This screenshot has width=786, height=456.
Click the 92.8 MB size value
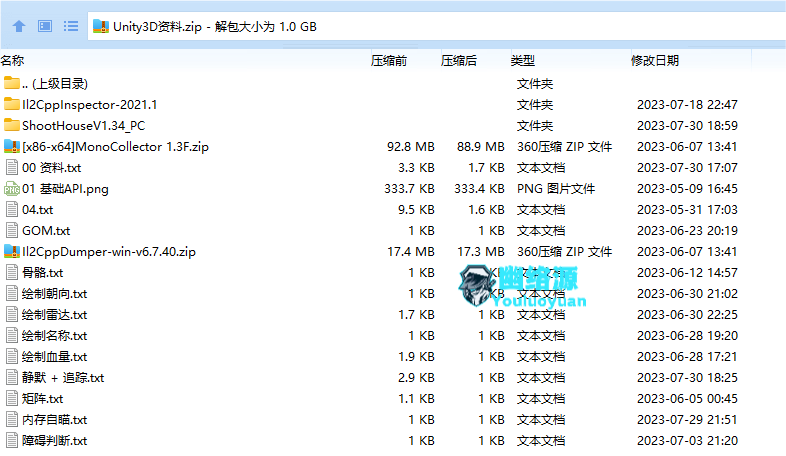pos(411,147)
